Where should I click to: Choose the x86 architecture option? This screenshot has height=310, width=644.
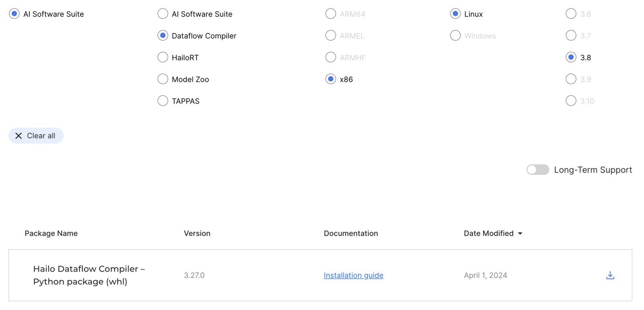tap(330, 79)
